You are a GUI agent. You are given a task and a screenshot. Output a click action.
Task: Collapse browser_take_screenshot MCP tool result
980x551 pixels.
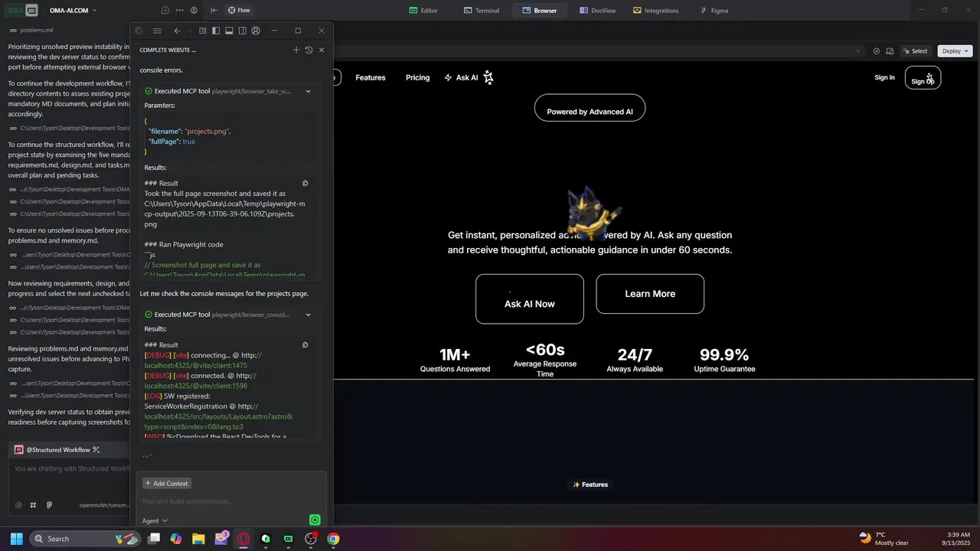tap(309, 91)
